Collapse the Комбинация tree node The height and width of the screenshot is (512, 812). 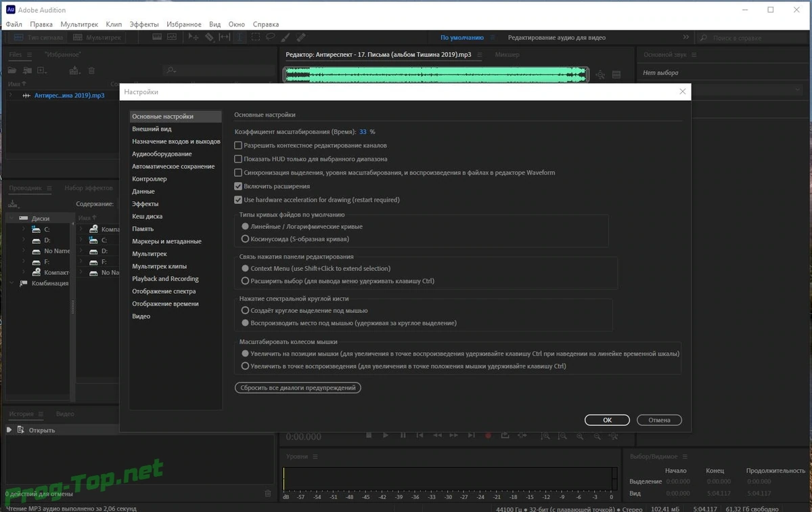pos(11,284)
